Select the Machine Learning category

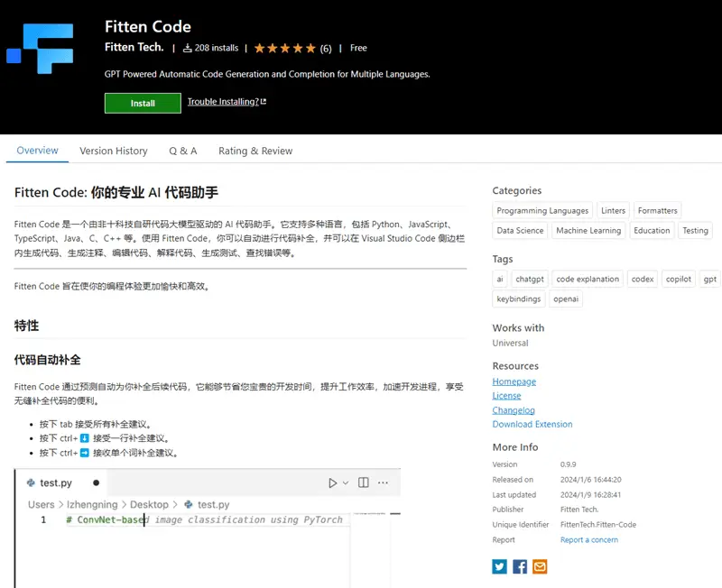pos(588,230)
